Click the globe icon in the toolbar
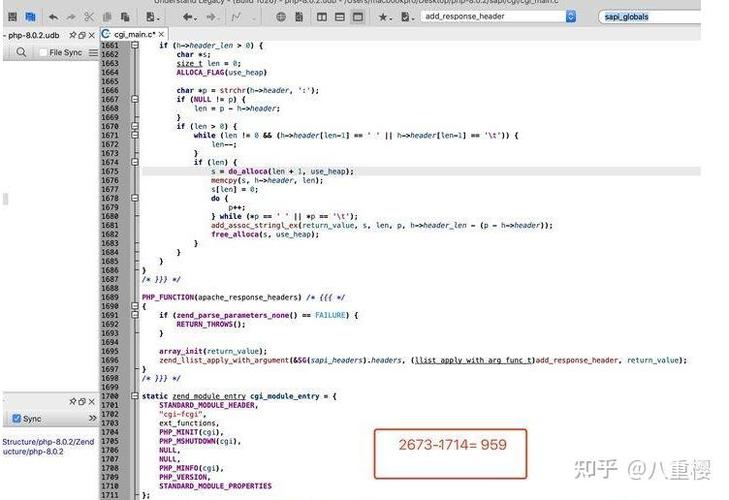The height and width of the screenshot is (500, 729). tap(281, 17)
